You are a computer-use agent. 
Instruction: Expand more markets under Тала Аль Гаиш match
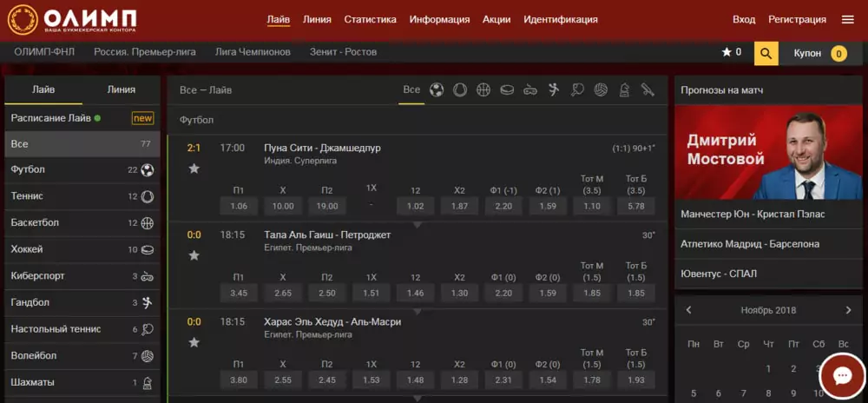click(418, 312)
